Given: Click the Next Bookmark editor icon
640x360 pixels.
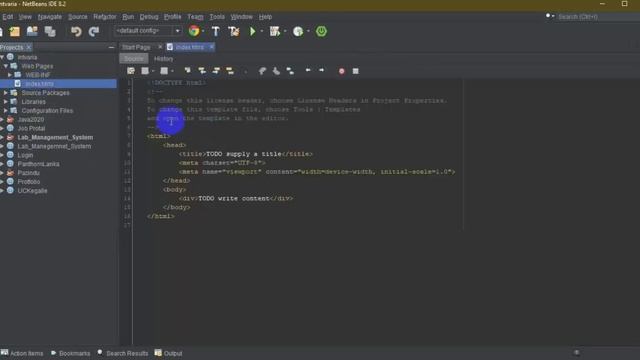Looking at the screenshot, I should click(x=276, y=71).
